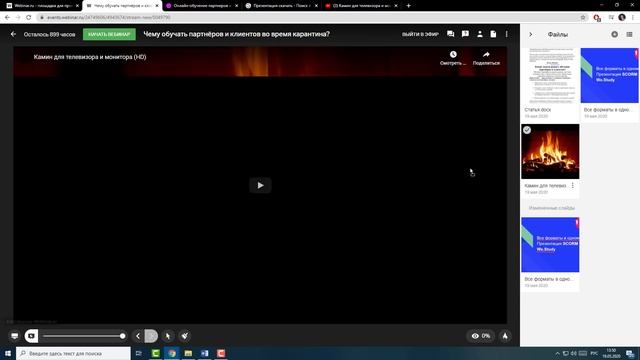Open the video title link
The image size is (640, 360).
(90, 57)
